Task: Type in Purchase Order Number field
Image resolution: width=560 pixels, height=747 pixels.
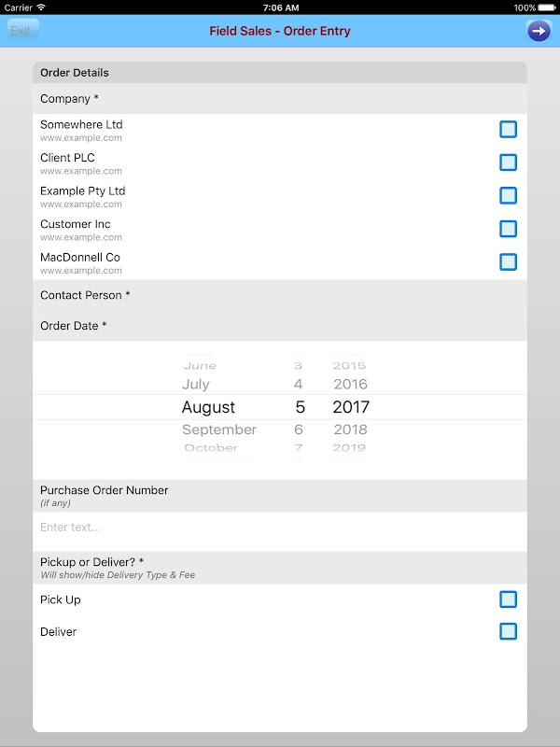Action: click(x=280, y=528)
